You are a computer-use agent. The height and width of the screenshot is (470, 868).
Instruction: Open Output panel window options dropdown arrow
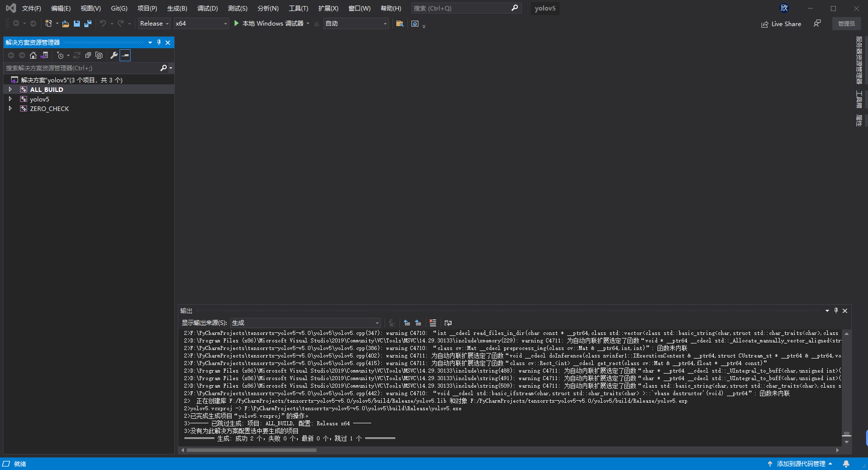pos(827,311)
